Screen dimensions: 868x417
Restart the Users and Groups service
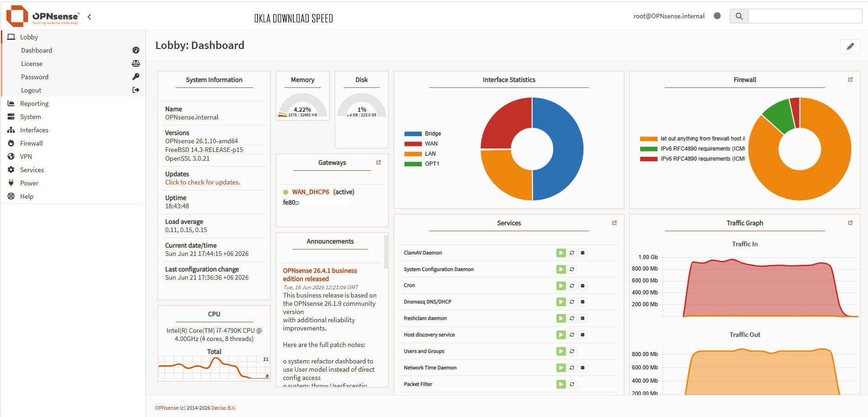572,351
